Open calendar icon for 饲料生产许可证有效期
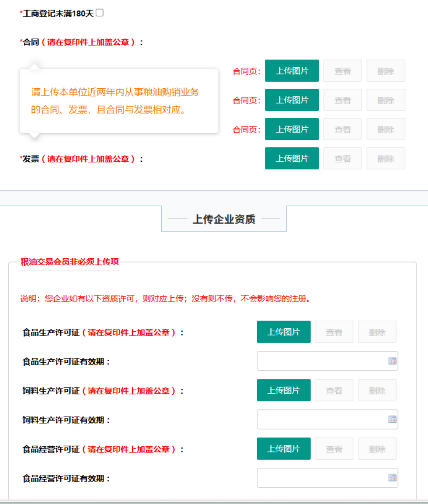The image size is (428, 504). (392, 420)
